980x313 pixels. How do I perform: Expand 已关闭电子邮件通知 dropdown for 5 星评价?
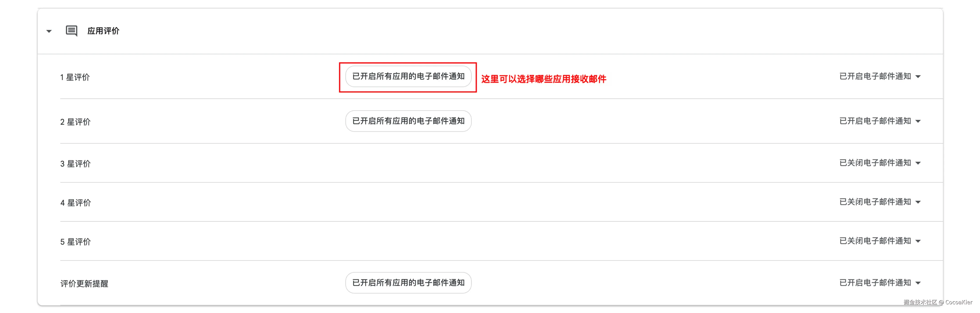coord(880,241)
